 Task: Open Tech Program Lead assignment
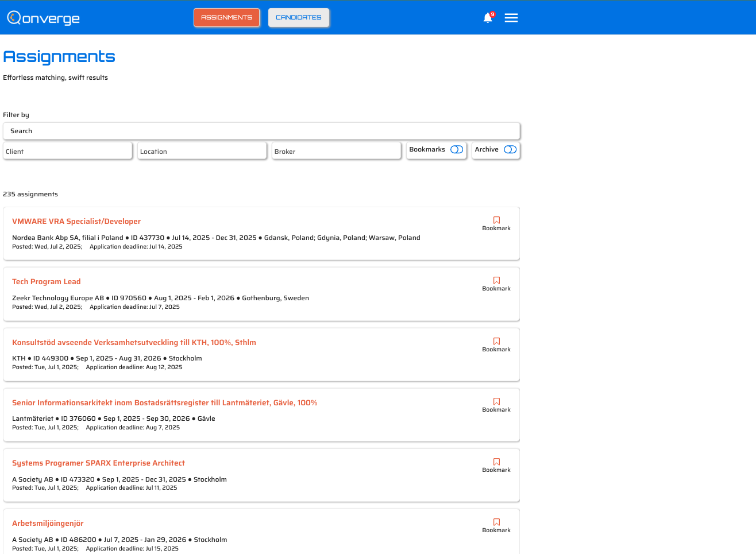point(47,281)
